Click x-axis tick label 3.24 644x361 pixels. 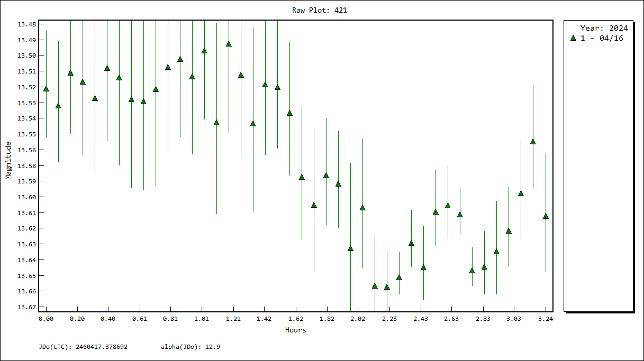click(546, 319)
